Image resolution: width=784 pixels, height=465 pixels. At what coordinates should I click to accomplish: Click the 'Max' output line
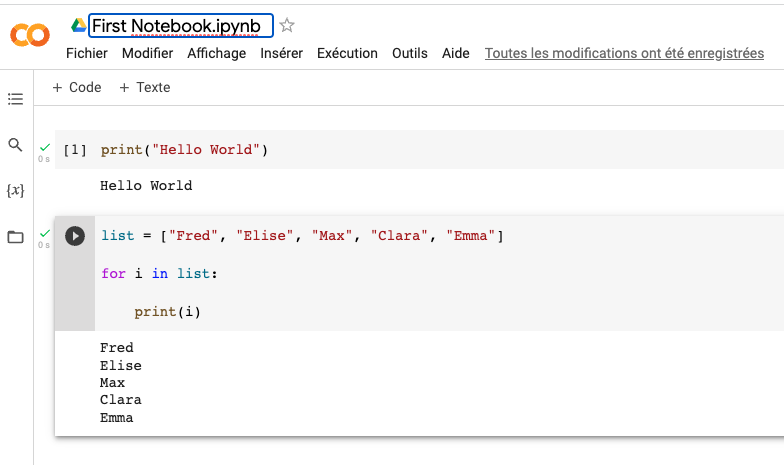(x=112, y=383)
